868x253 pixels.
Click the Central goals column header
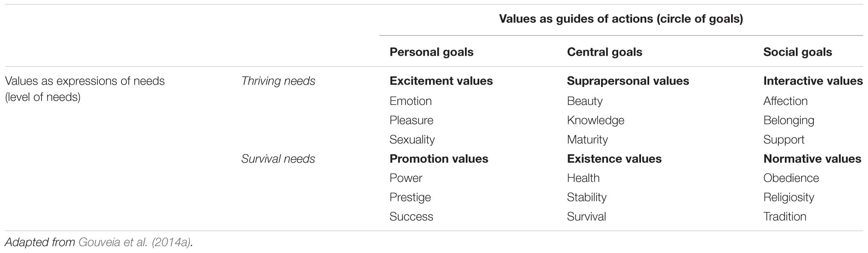tap(604, 52)
